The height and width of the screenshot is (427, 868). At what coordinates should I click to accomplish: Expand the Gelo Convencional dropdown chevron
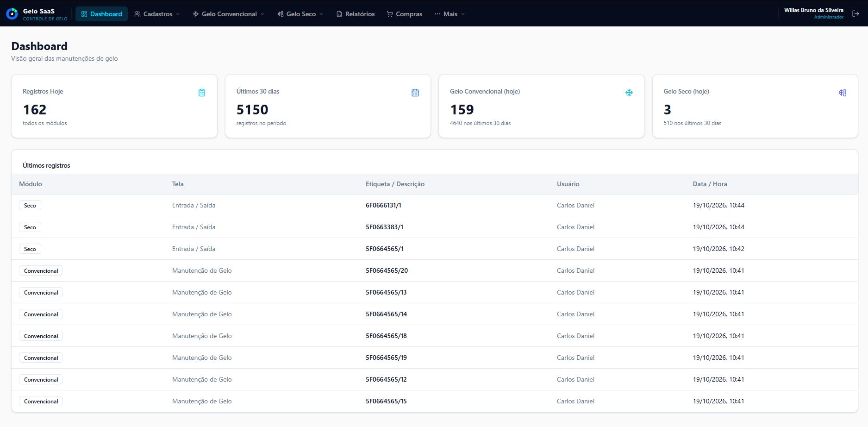click(x=262, y=14)
